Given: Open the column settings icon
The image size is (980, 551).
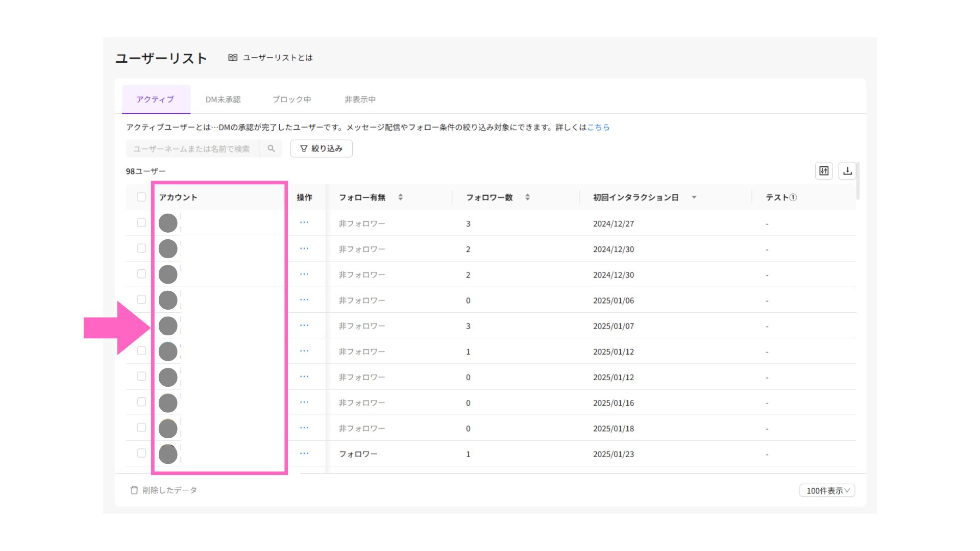Looking at the screenshot, I should 824,171.
